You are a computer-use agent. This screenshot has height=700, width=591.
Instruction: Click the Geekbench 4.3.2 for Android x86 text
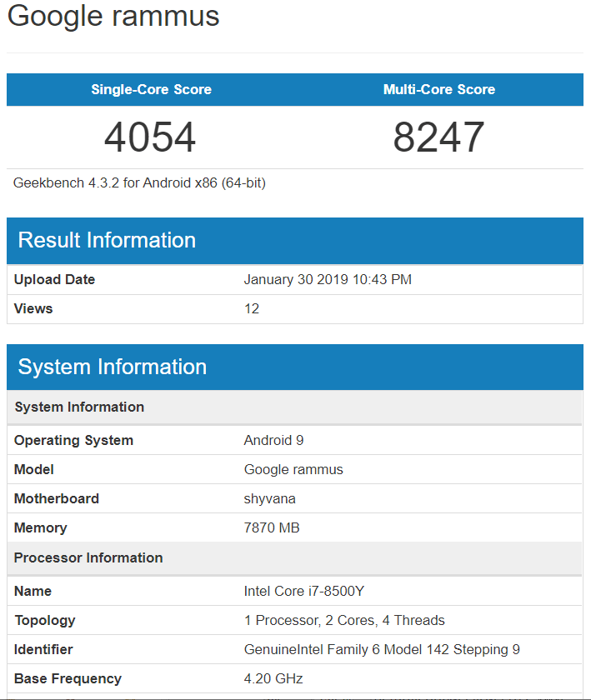[x=139, y=183]
